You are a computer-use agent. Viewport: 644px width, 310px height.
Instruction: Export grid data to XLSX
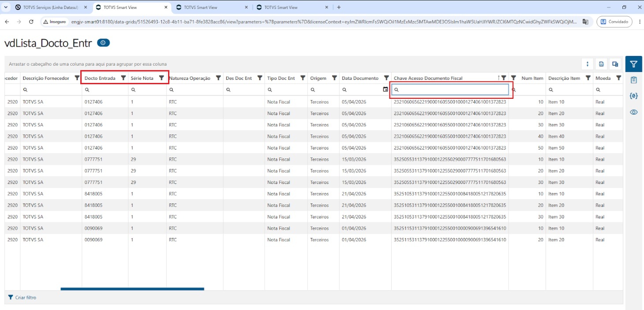pos(601,64)
